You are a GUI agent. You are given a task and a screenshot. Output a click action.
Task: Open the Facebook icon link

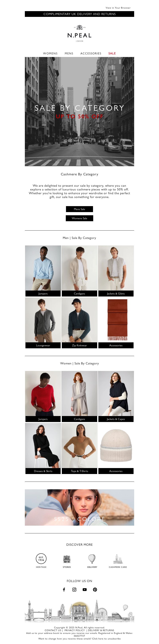64,590
